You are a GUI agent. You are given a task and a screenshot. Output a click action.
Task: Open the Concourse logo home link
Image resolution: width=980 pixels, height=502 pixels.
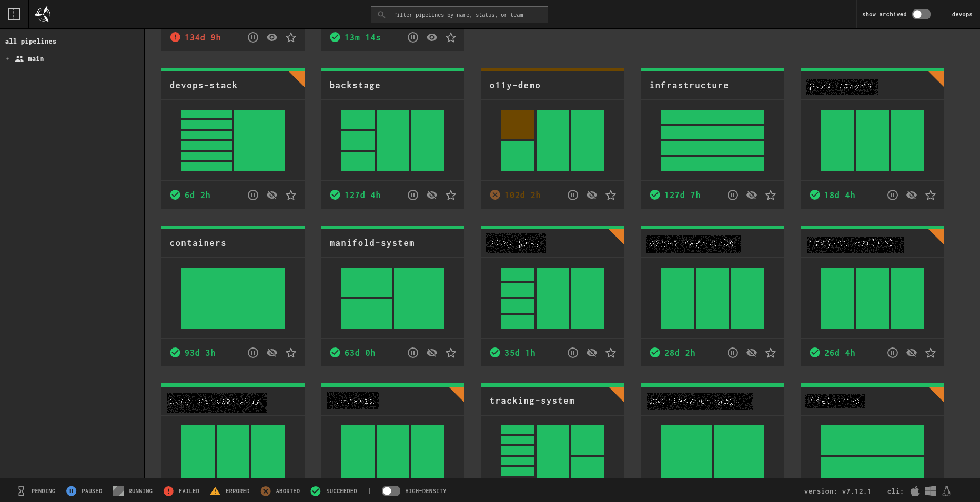(x=43, y=14)
